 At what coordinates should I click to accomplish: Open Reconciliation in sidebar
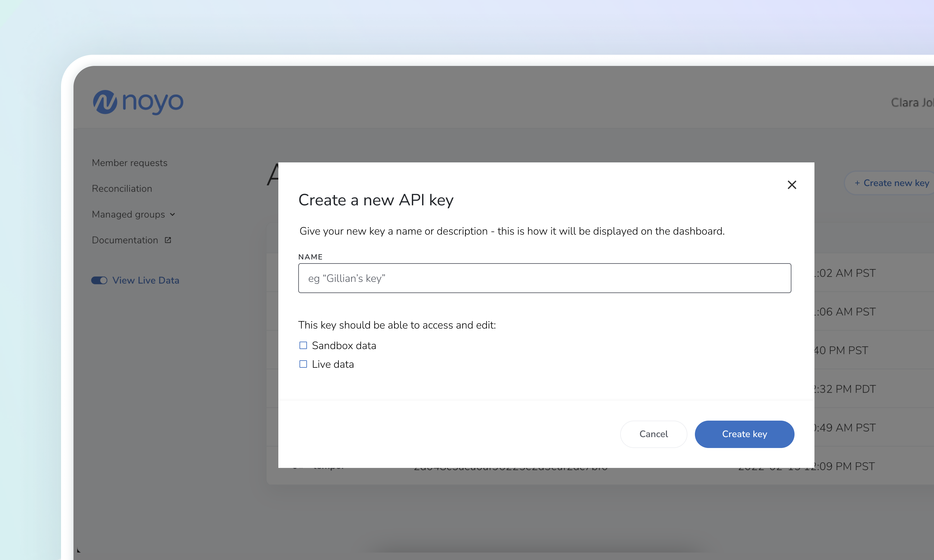pyautogui.click(x=122, y=188)
